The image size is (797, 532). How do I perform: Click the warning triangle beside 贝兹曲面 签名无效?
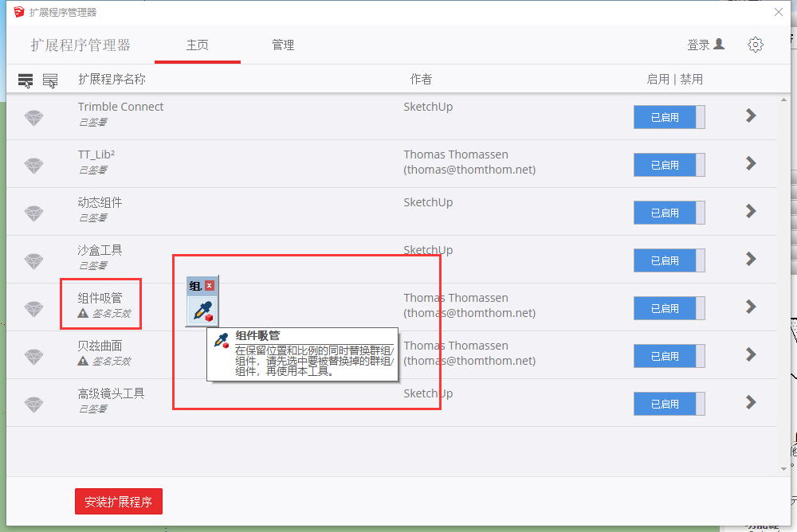click(x=83, y=361)
